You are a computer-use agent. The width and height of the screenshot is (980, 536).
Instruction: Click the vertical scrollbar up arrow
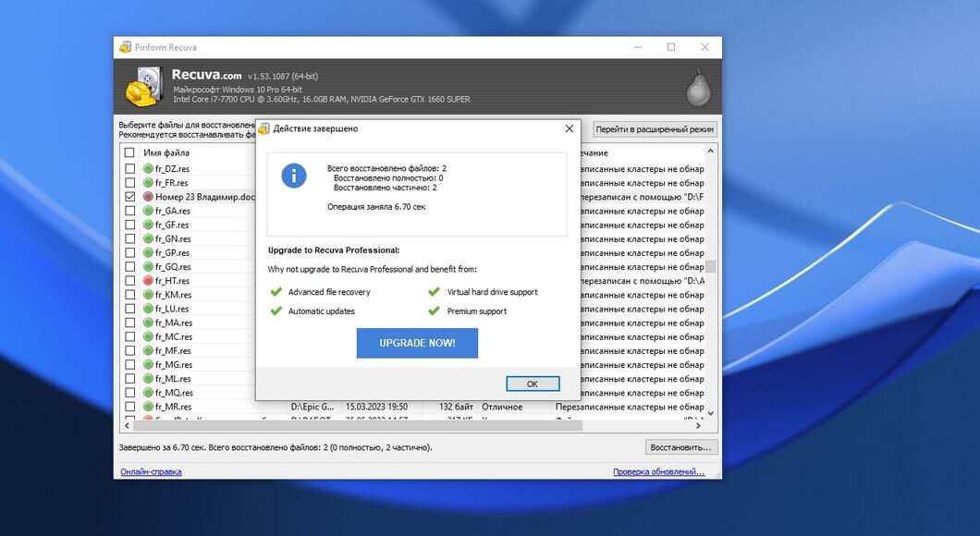tap(711, 152)
